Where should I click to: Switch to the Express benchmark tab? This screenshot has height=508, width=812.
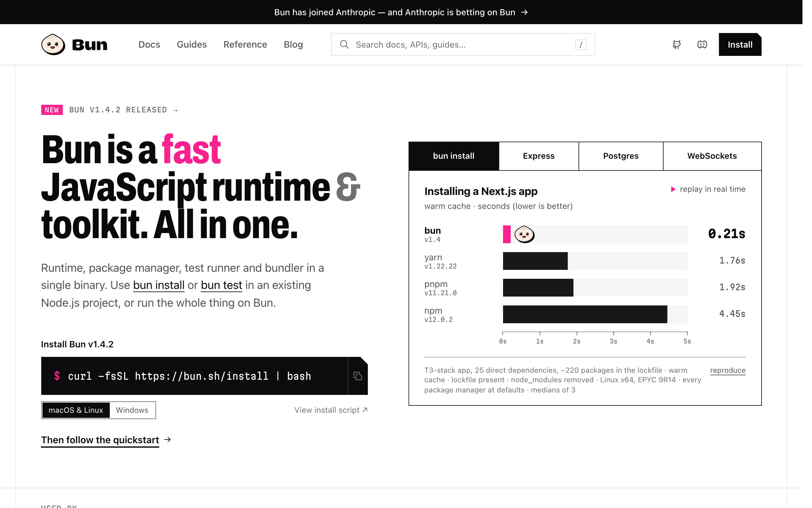coord(539,156)
